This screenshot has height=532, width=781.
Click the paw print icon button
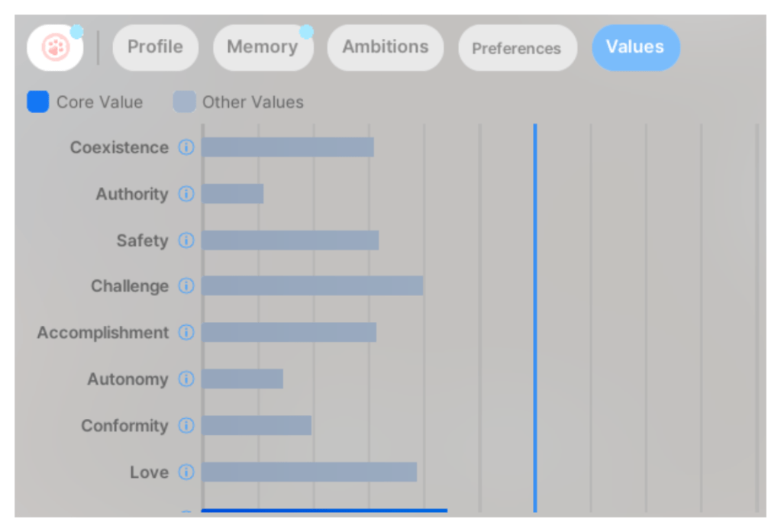point(55,48)
